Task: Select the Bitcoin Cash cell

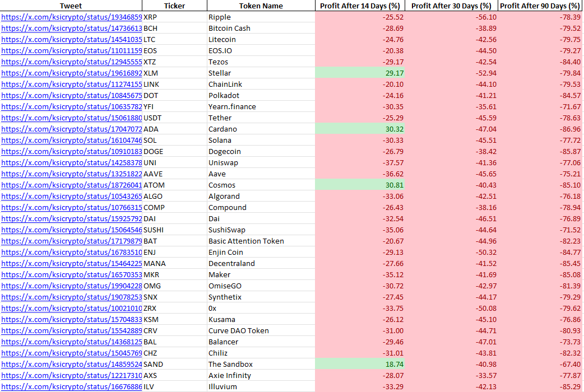Action: pos(261,29)
